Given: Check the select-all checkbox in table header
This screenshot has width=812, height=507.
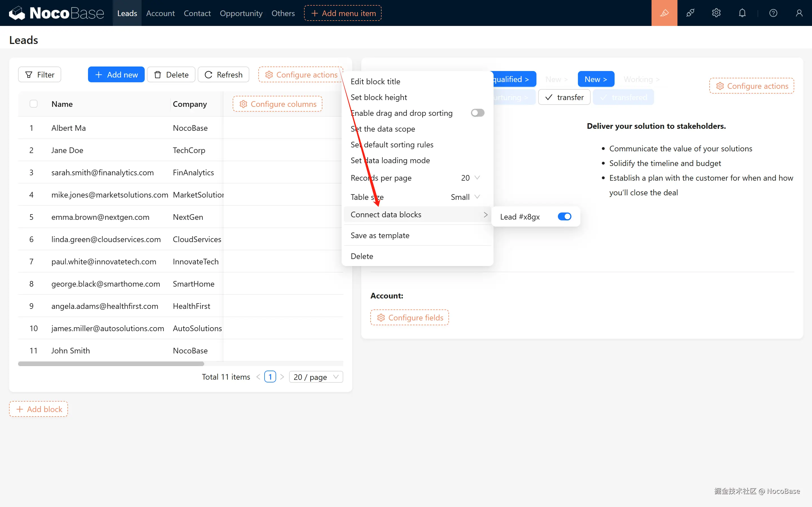Looking at the screenshot, I should tap(34, 104).
